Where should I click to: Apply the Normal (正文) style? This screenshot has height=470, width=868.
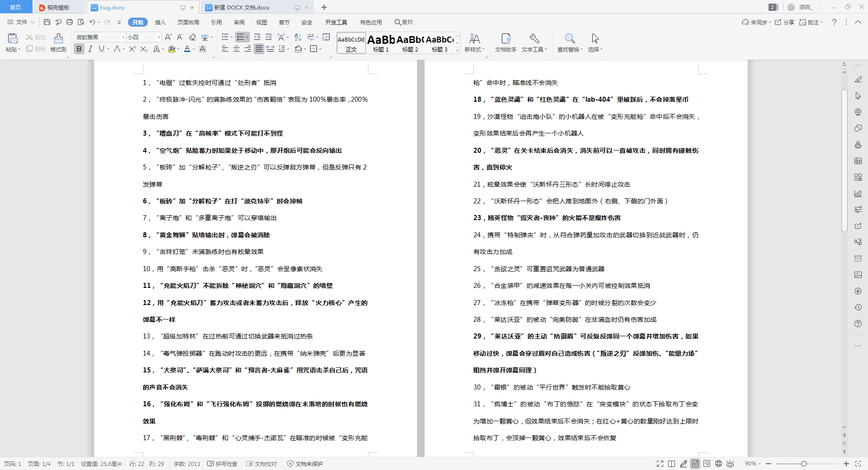tap(351, 43)
